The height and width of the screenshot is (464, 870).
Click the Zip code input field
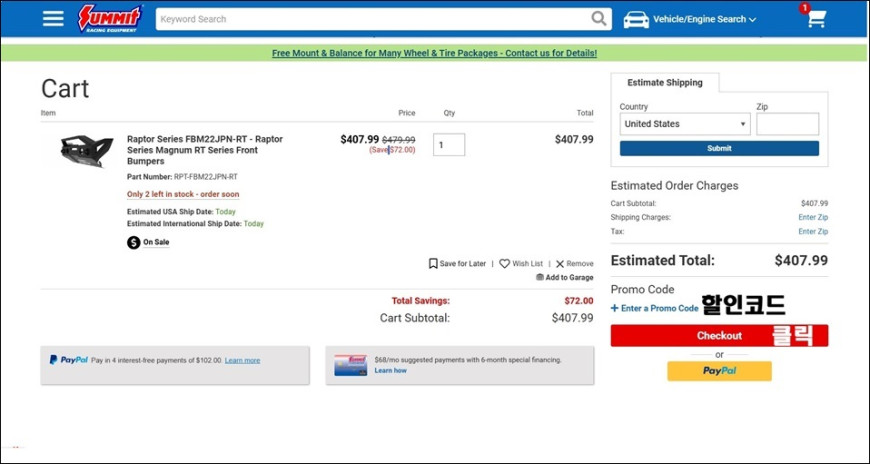tap(787, 124)
